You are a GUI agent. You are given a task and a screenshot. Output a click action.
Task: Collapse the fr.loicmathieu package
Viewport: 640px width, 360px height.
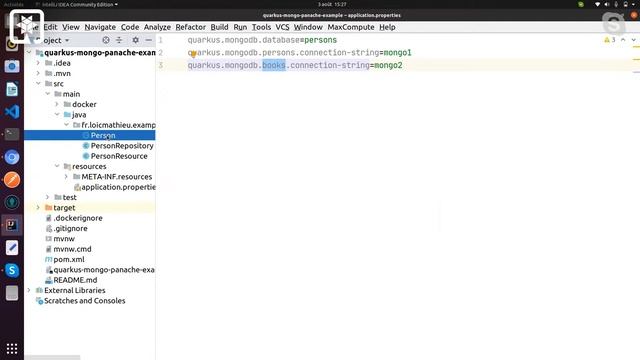click(x=67, y=125)
